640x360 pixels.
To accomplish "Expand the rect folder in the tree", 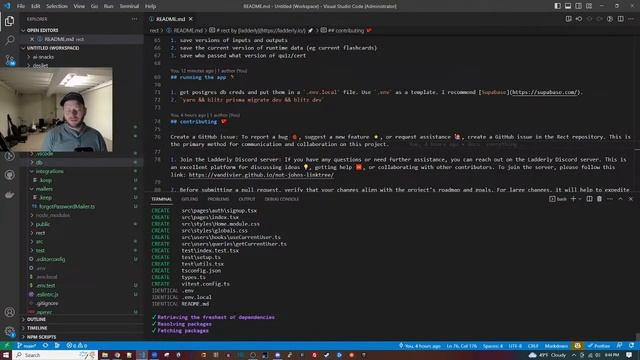I will (40, 233).
